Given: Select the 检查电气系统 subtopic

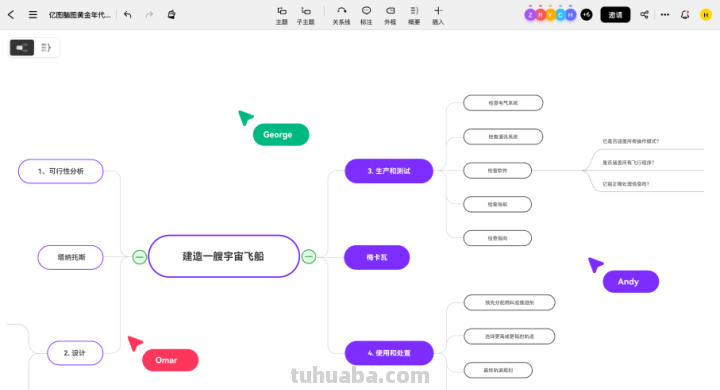Looking at the screenshot, I should (x=503, y=103).
